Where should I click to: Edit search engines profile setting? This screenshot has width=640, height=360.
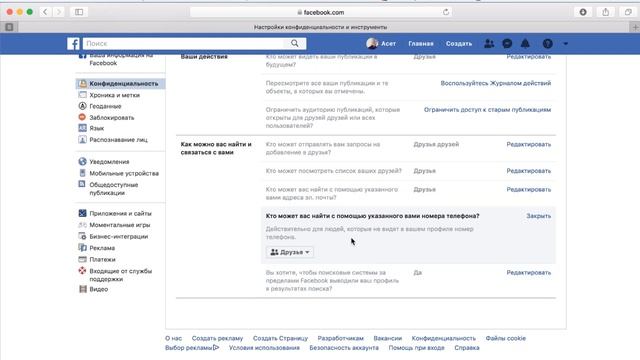click(529, 273)
